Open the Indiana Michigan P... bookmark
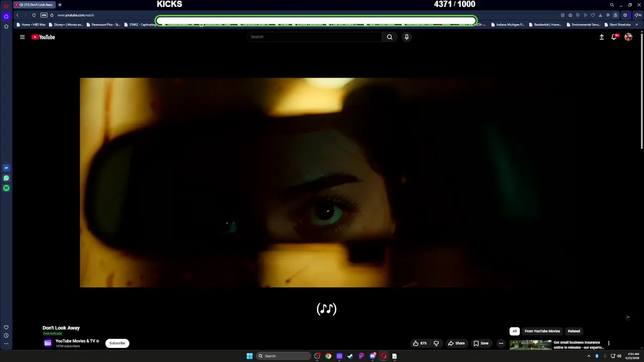The width and height of the screenshot is (644, 362). pos(508,25)
